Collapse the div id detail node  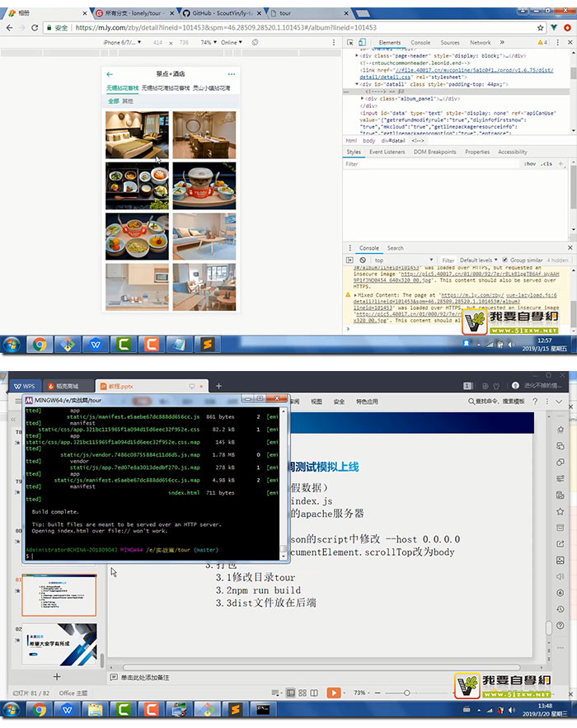click(357, 84)
